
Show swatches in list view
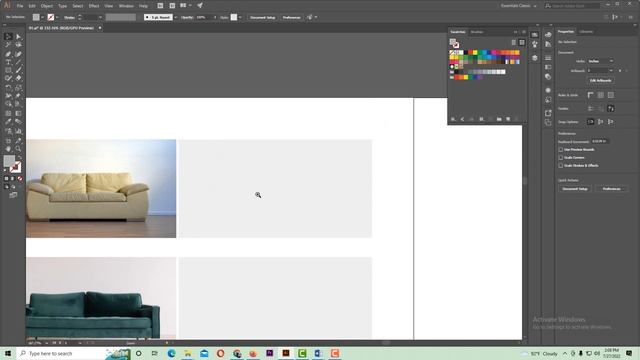click(513, 42)
